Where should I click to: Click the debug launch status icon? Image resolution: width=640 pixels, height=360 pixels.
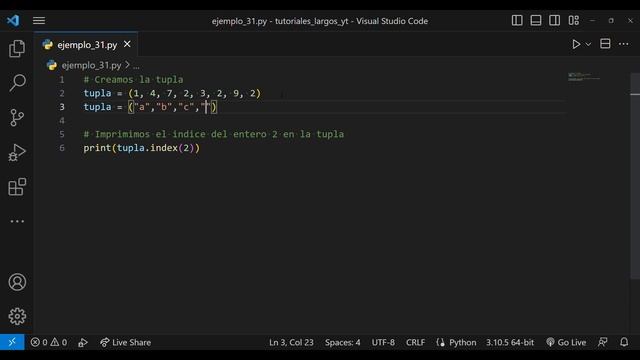[x=83, y=342]
